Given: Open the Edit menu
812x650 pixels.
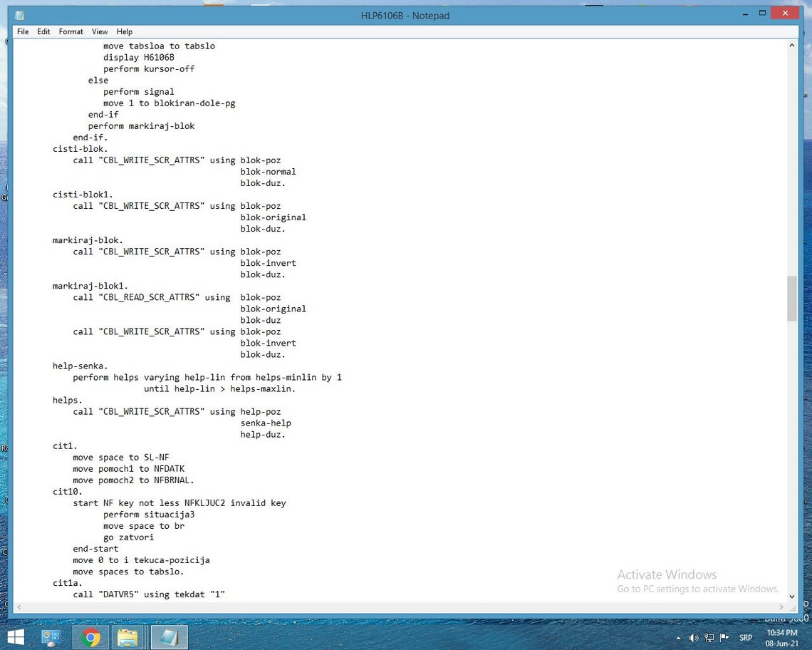Looking at the screenshot, I should (43, 31).
